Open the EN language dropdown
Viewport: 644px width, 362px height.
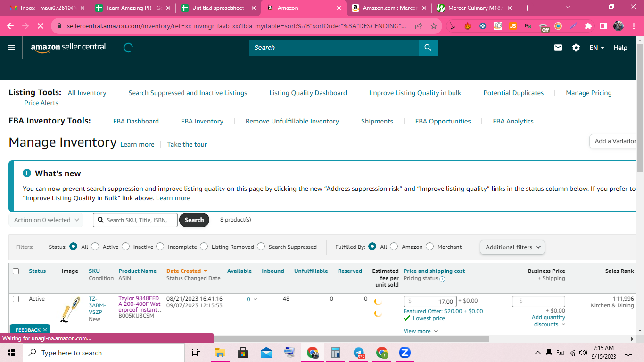[597, 48]
